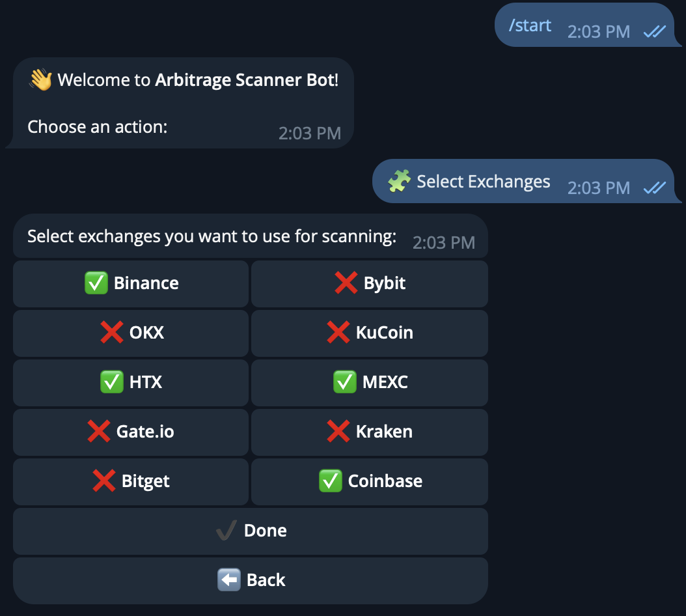Disable the Coinbase exchange
This screenshot has height=616, width=686.
(x=369, y=481)
